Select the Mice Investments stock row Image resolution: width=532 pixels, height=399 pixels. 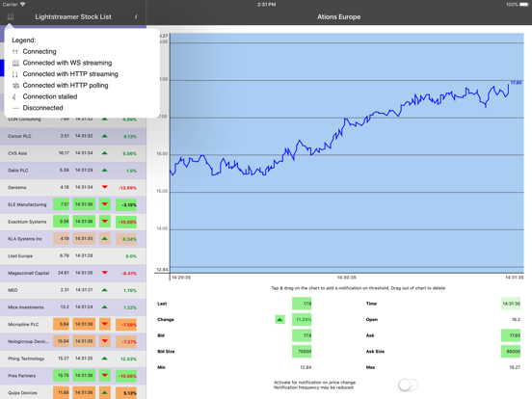click(x=73, y=307)
